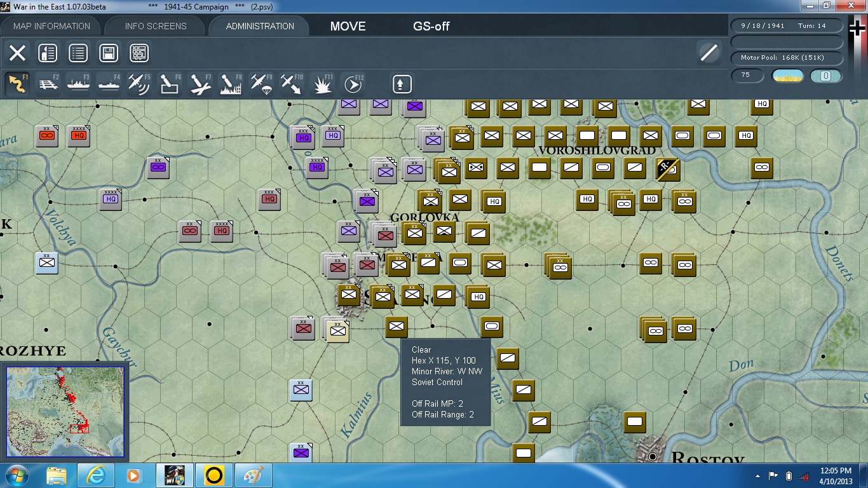Click the floppy disk save game icon
The image size is (868, 488).
(x=109, y=53)
